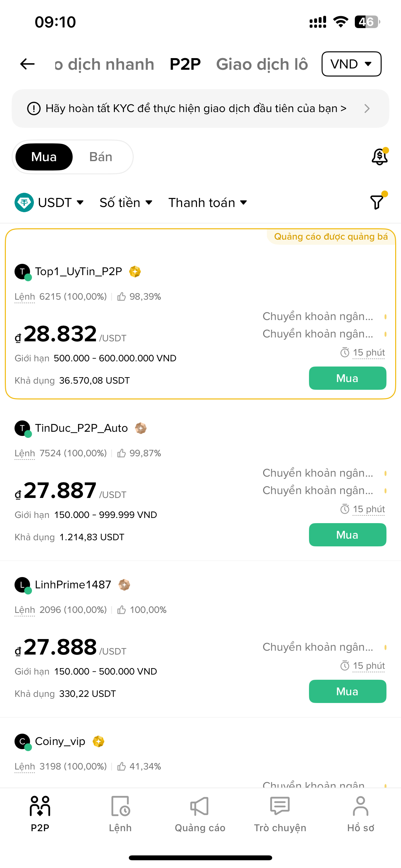Open the filter funnel icon
This screenshot has height=868, width=401.
[377, 202]
